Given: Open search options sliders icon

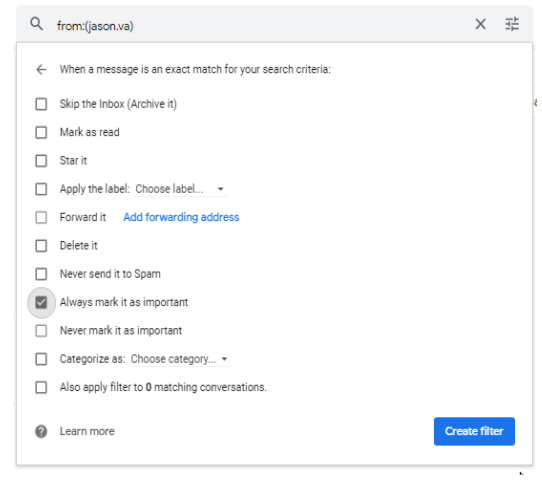Looking at the screenshot, I should point(512,24).
